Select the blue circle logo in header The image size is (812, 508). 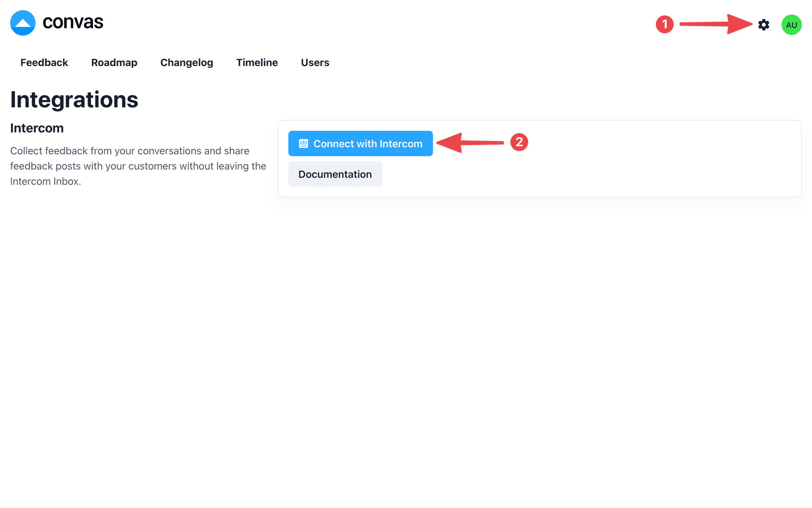click(22, 23)
